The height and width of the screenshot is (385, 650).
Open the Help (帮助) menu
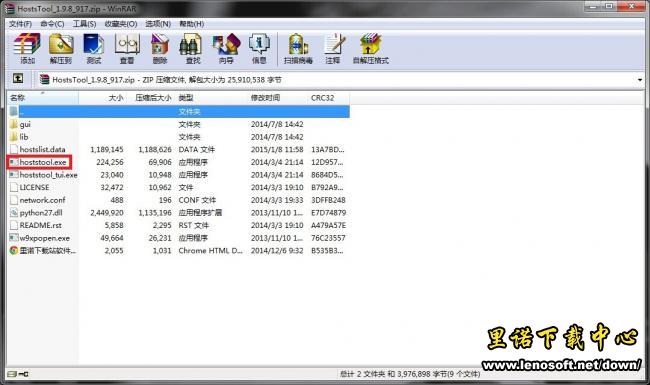point(192,24)
